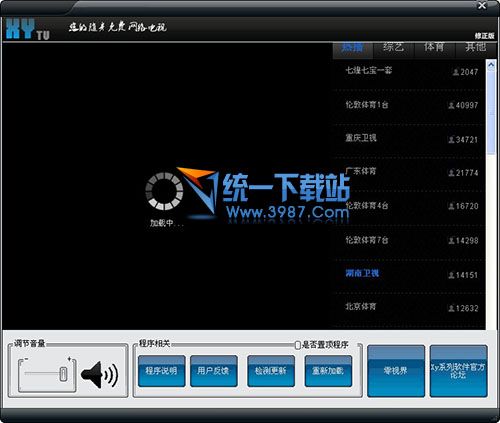Click the 重新加载 reload button
The width and height of the screenshot is (500, 423).
click(x=328, y=371)
